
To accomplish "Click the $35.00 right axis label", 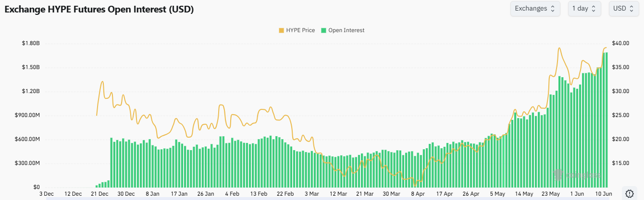I will 621,67.
